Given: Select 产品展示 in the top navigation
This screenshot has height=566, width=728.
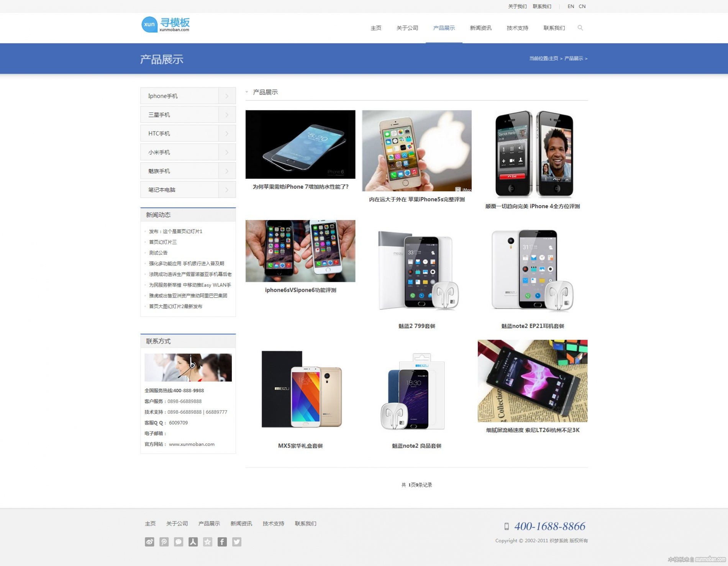Looking at the screenshot, I should [x=444, y=28].
